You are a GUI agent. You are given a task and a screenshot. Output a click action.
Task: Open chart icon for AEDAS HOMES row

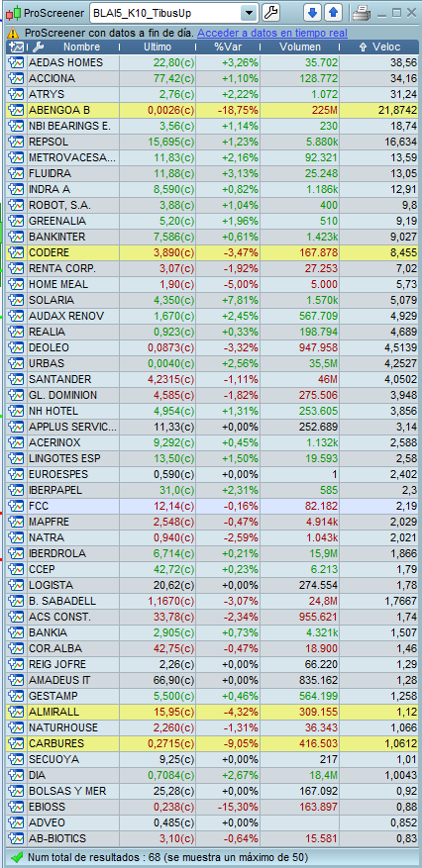(15, 62)
